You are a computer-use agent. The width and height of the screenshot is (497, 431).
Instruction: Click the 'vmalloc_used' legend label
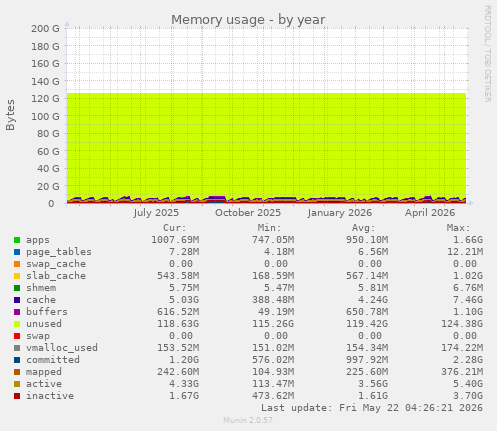[x=62, y=348]
